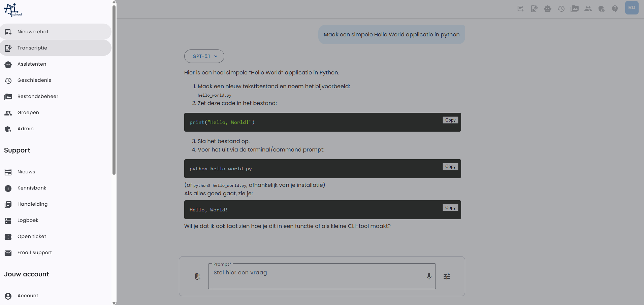
Task: Open groups using the people icon in toolbar
Action: point(588,9)
